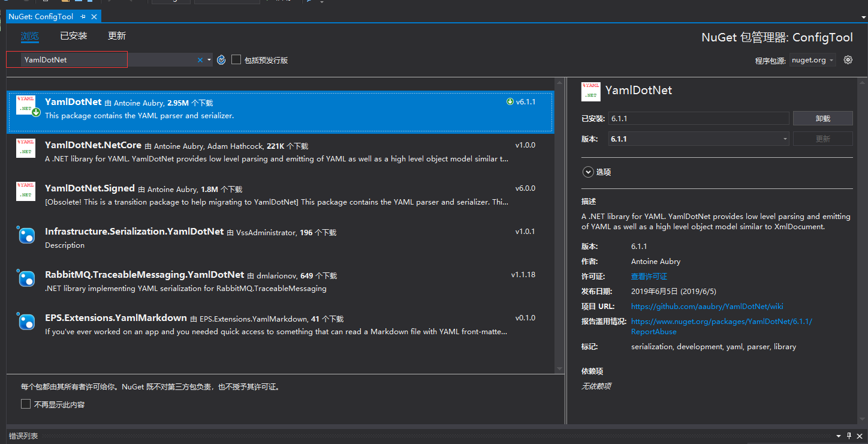Enable include prerelease checkbox

(236, 59)
